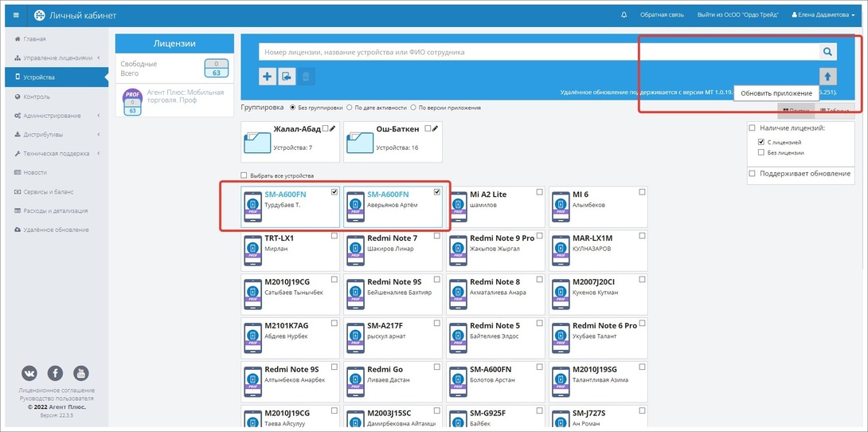The image size is (868, 432).
Task: Open Redmi Note 9 Pro Жакыпов Жыргал card
Action: (x=495, y=250)
